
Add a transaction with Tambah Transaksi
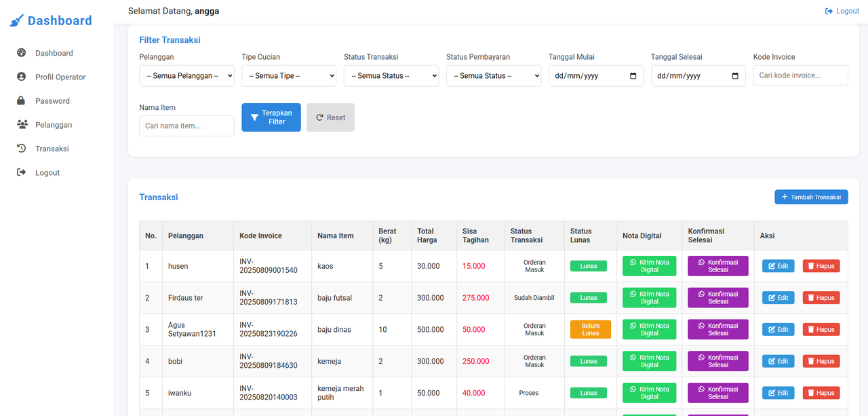click(x=811, y=197)
